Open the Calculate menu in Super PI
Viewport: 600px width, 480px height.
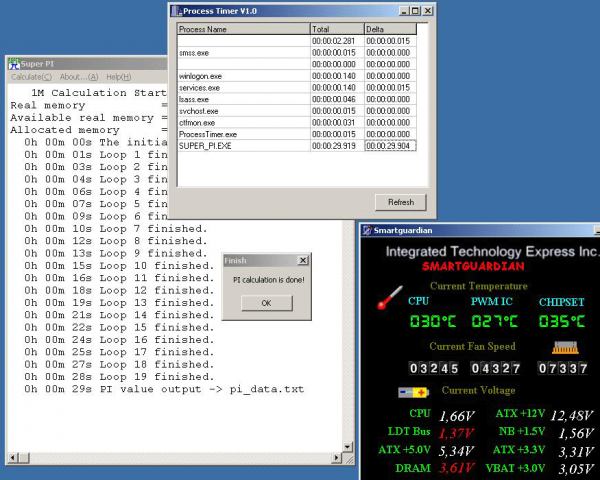(31, 77)
